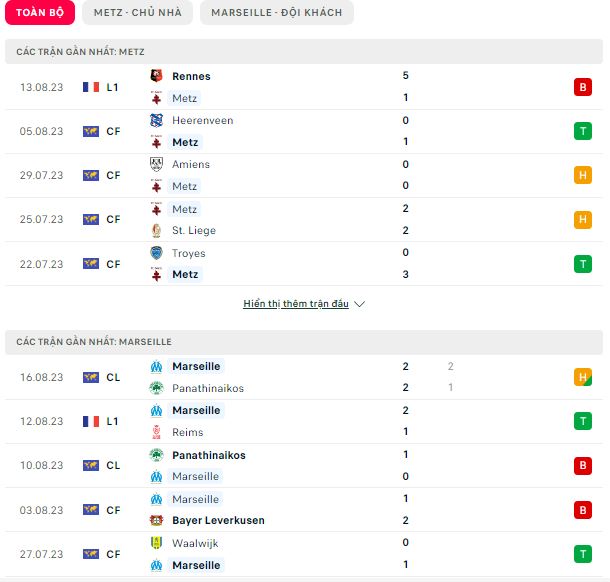Click H badge for Marseille Panathinaikos draw
The width and height of the screenshot is (610, 582).
point(583,377)
